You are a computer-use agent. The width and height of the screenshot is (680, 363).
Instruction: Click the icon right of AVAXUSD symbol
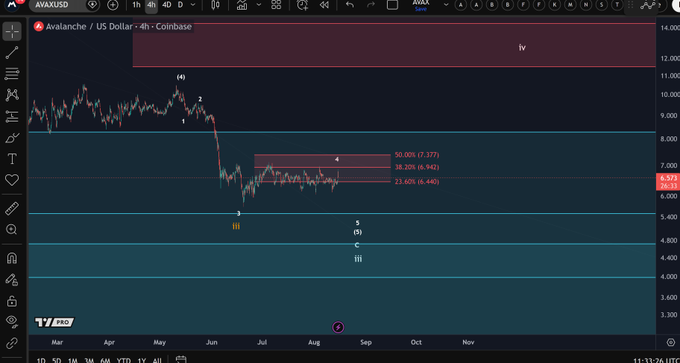point(92,5)
